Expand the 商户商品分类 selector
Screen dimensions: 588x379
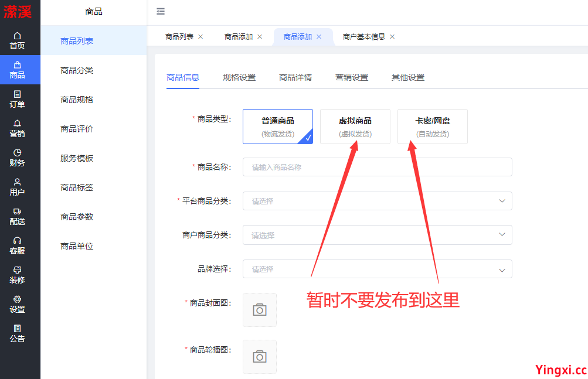pyautogui.click(x=377, y=234)
